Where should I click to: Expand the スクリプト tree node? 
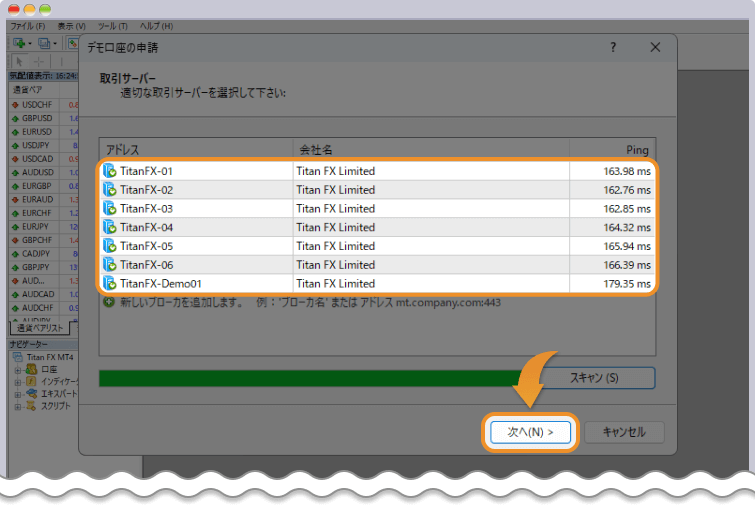pyautogui.click(x=18, y=407)
